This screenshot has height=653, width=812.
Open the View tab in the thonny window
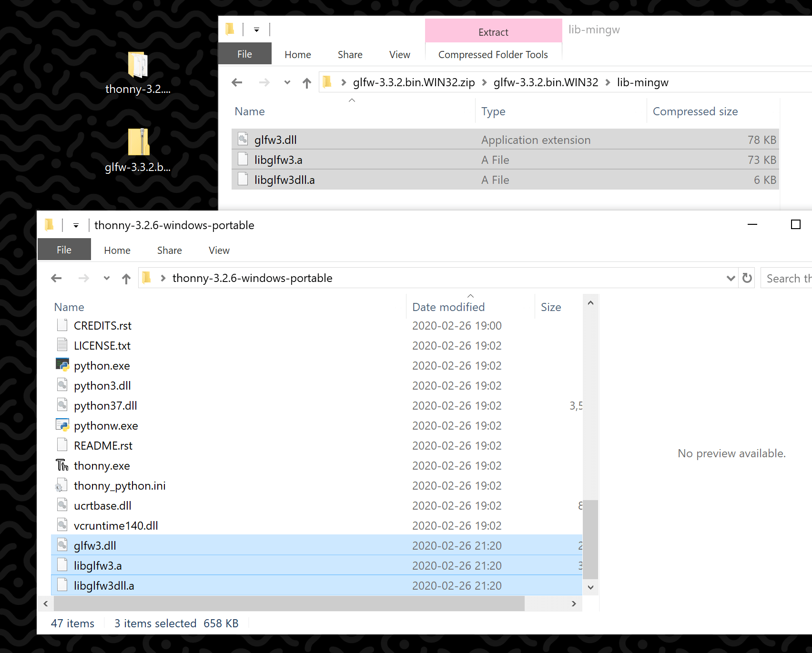[219, 250]
